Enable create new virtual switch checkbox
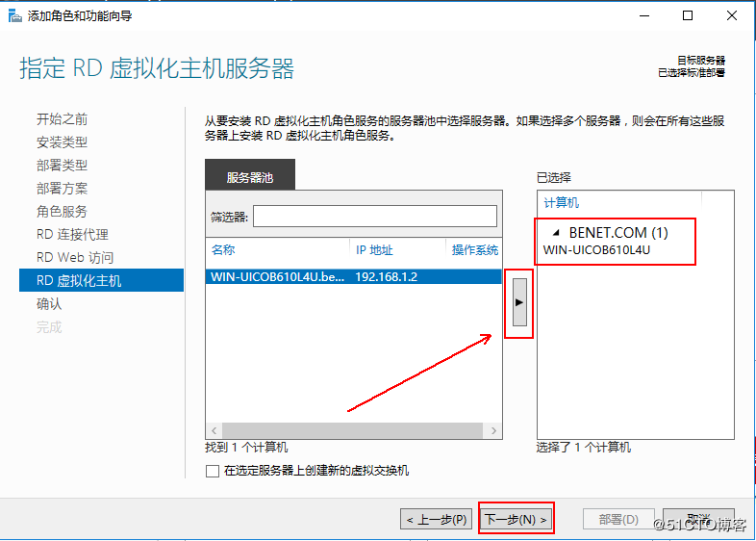Screen dimensions: 756x541 coord(213,471)
